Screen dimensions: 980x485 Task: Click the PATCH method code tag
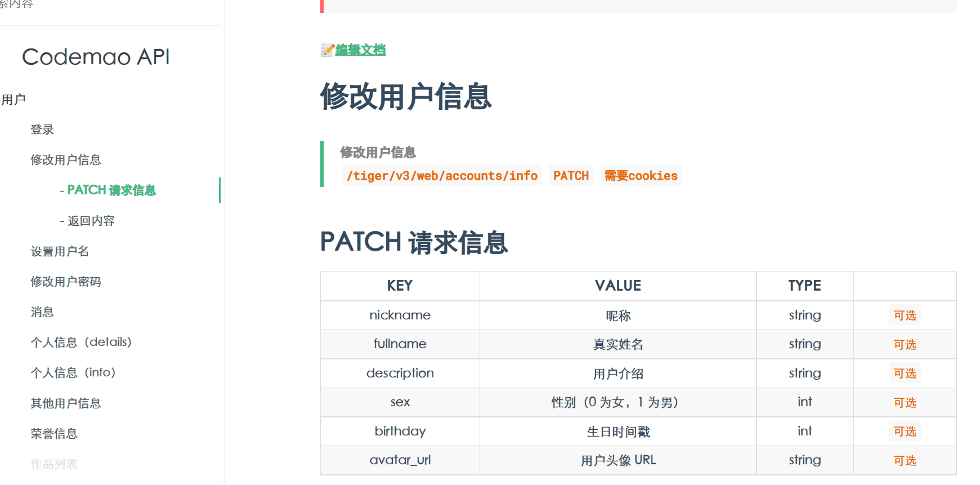pyautogui.click(x=571, y=176)
